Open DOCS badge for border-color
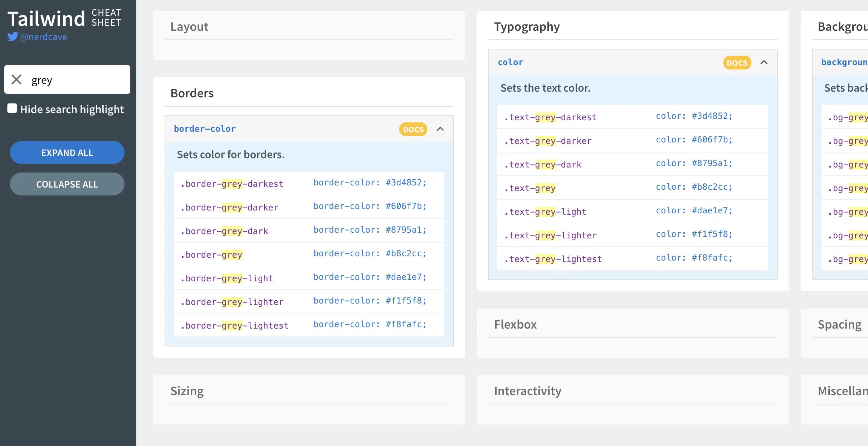This screenshot has height=446, width=868. click(x=413, y=129)
